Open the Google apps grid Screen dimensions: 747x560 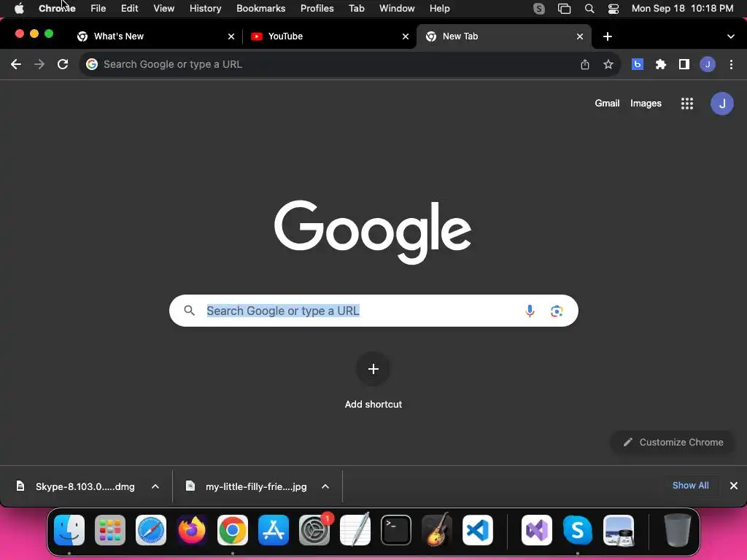[x=687, y=104]
